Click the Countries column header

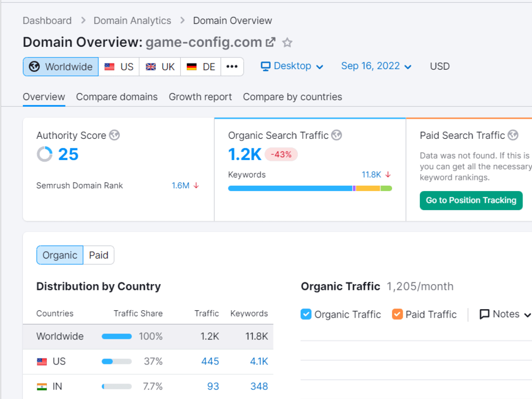(55, 313)
